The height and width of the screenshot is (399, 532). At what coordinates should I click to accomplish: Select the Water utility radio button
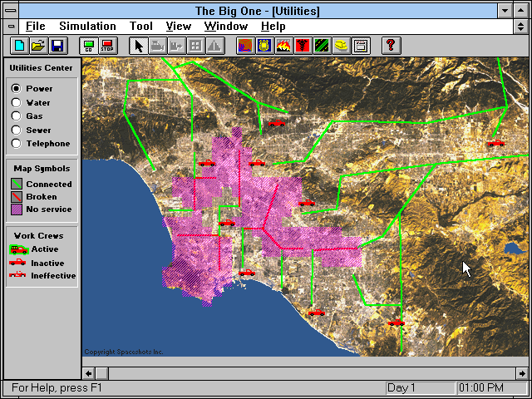(16, 102)
